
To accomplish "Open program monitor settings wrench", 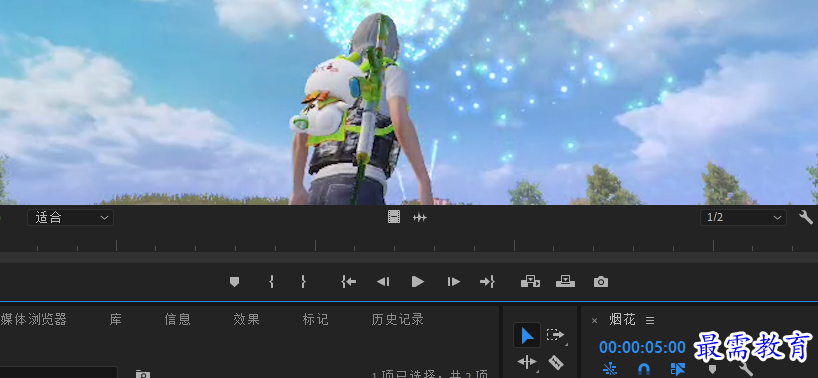I will click(806, 217).
